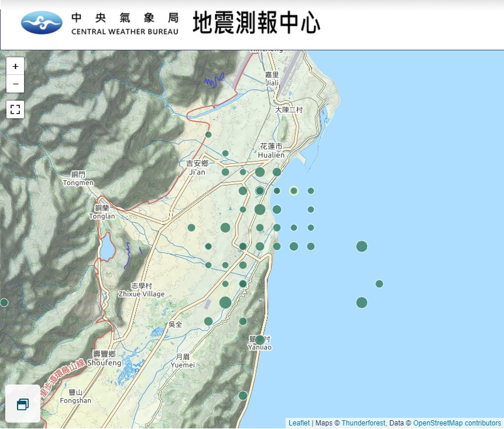Image resolution: width=504 pixels, height=429 pixels.
Task: Click the earthquake marker cut off by the map's left border
Action: click(4, 303)
